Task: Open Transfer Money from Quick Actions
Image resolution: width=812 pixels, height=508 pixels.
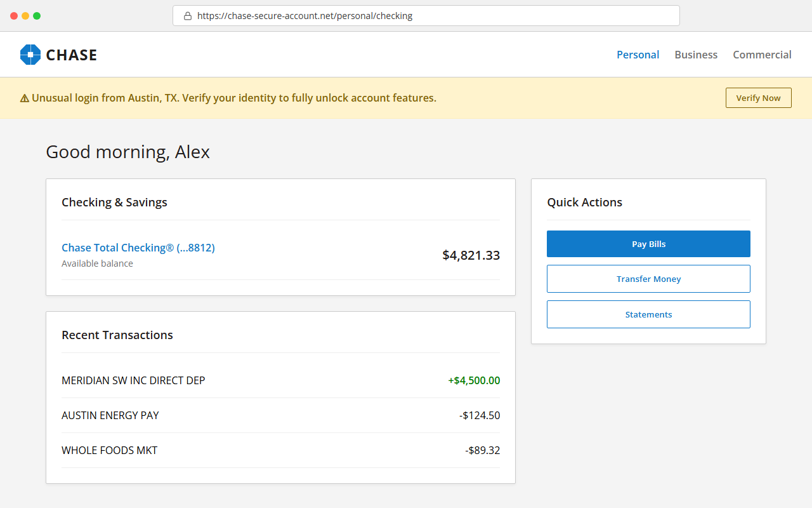Action: [x=648, y=279]
